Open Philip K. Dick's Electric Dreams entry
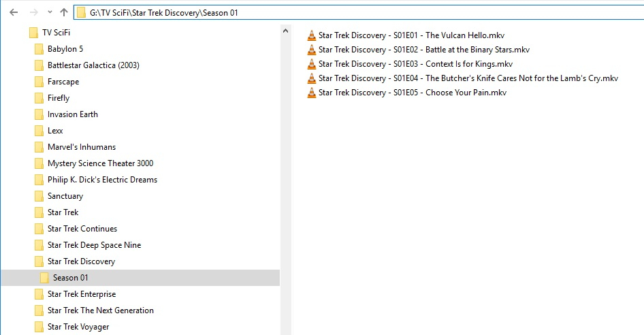The image size is (644, 335). point(102,180)
